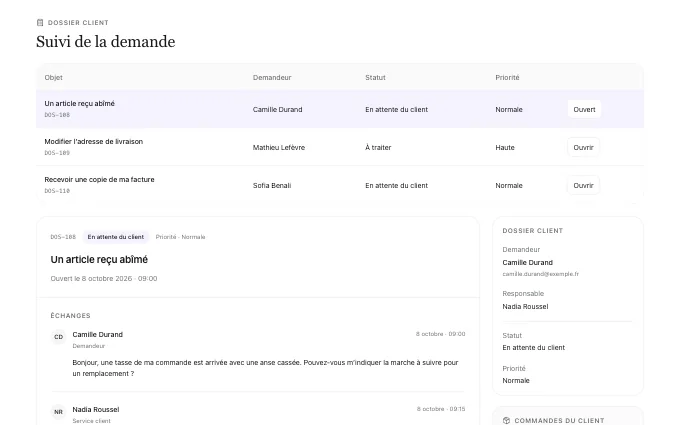Click the detail title 'Un article reçu abîmé'
680x425 pixels.
pos(99,259)
